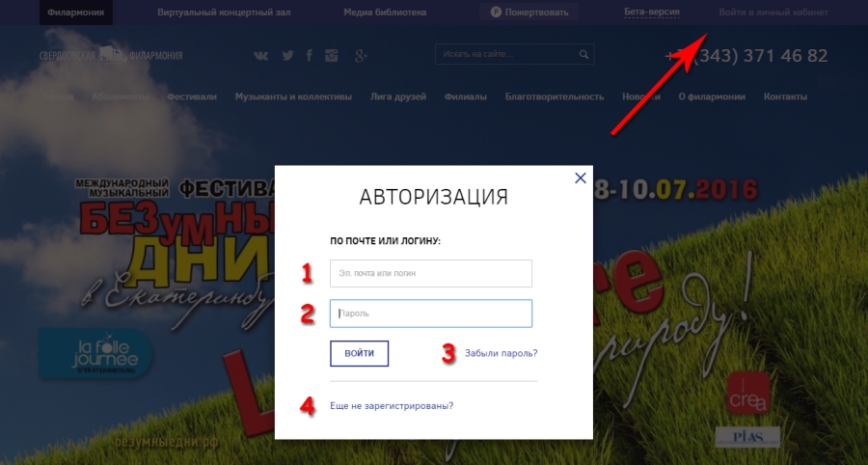Click the Пожертвовать donate button
This screenshot has height=465, width=868.
529,12
